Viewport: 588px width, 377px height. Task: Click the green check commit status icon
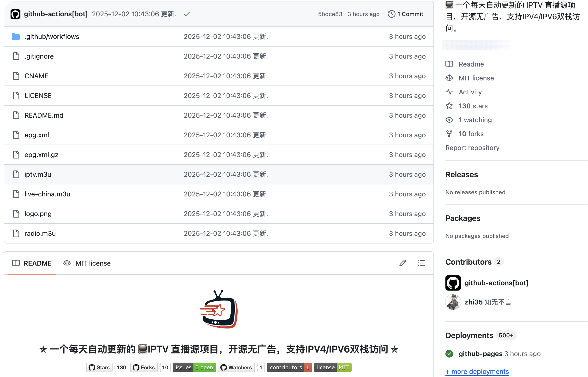click(186, 14)
